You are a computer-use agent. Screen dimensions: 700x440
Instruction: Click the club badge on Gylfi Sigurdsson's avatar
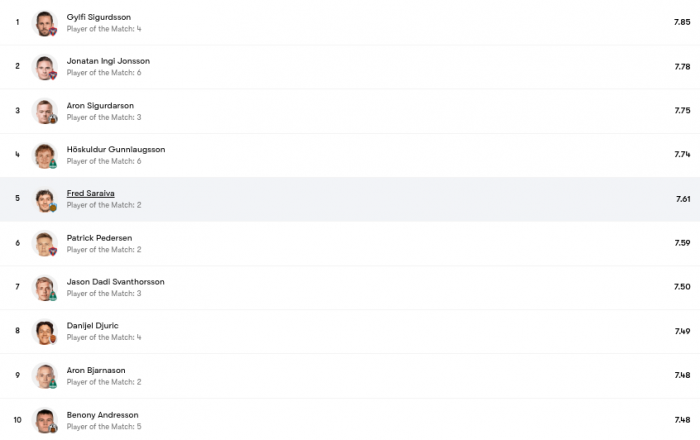click(53, 31)
